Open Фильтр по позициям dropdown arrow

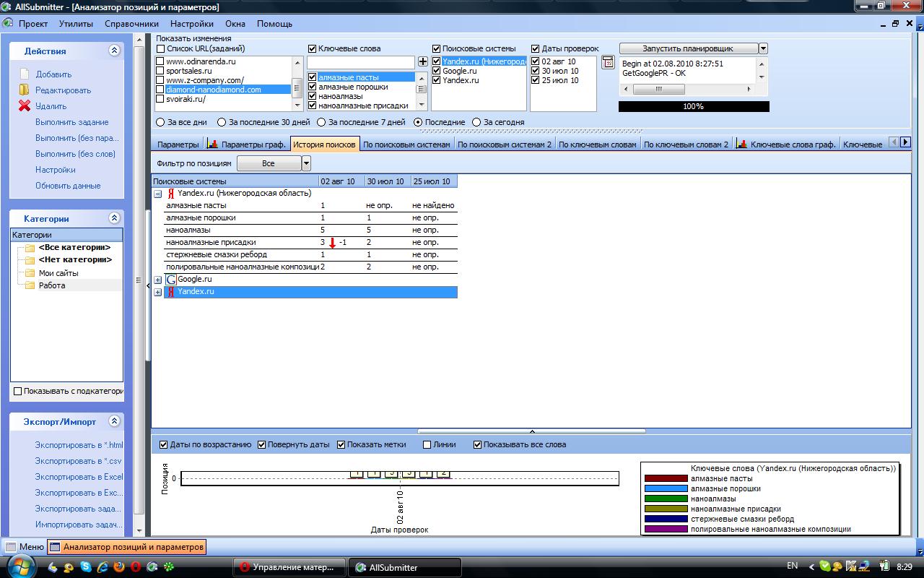(x=306, y=164)
